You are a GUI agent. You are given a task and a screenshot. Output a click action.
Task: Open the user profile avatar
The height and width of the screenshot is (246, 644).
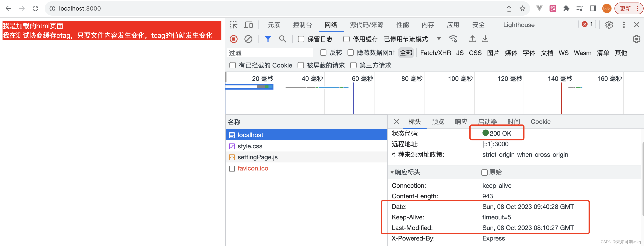pos(607,8)
